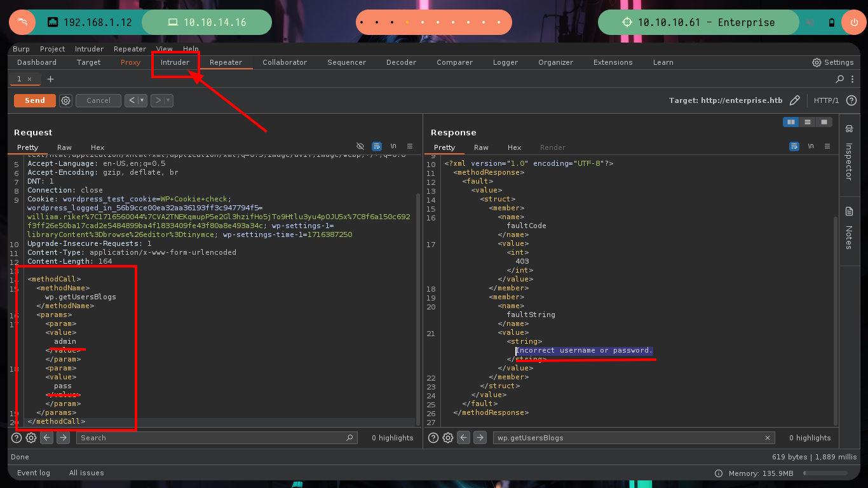The height and width of the screenshot is (488, 868).
Task: Click the Request editor vertical scrollbar
Action: 417,308
